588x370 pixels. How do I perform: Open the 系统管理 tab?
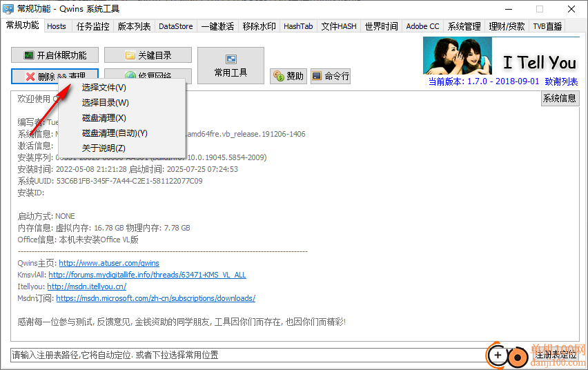pos(464,26)
